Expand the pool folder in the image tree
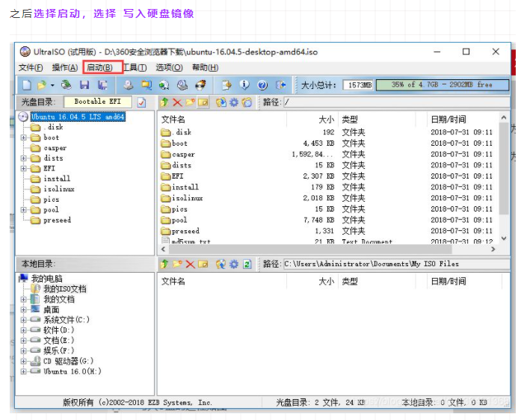The image size is (521, 420). point(24,210)
